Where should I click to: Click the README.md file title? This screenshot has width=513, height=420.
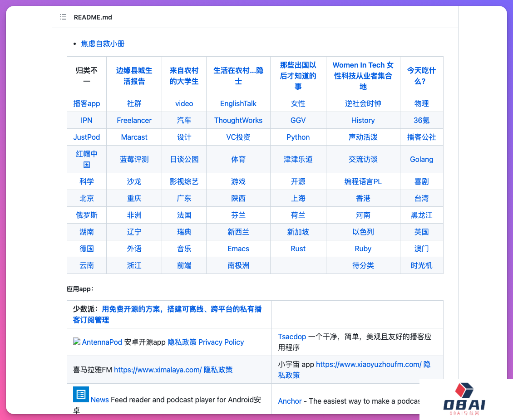(x=93, y=17)
